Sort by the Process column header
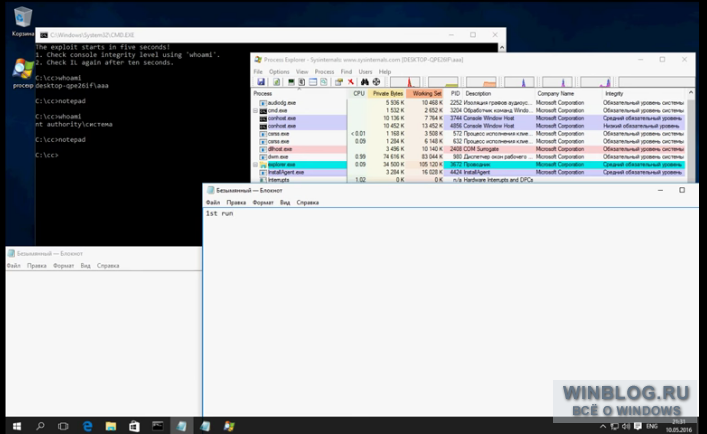Image resolution: width=707 pixels, height=434 pixels. point(299,93)
